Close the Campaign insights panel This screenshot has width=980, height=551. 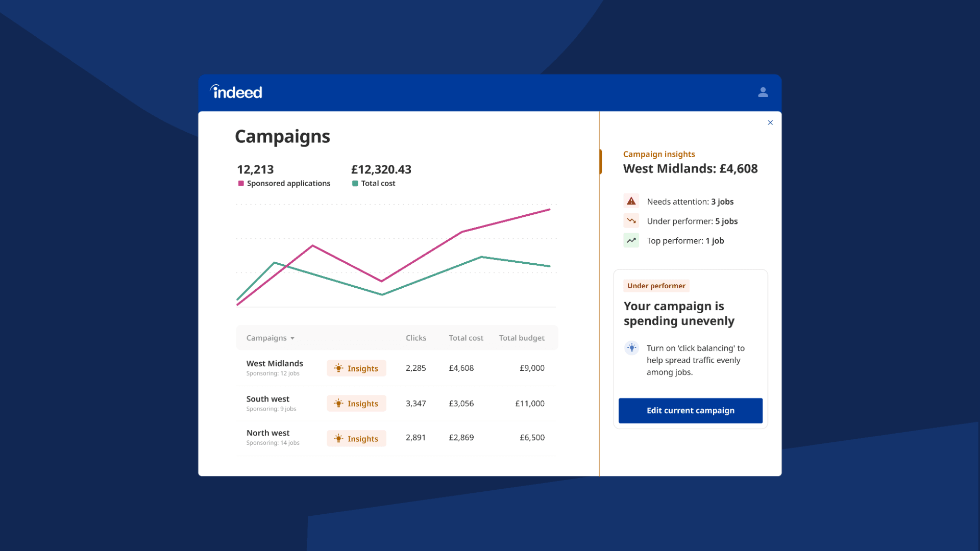pyautogui.click(x=770, y=122)
